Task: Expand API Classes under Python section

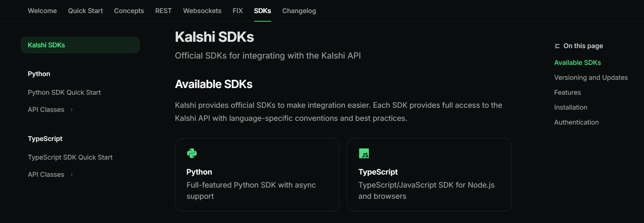Action: click(50, 110)
